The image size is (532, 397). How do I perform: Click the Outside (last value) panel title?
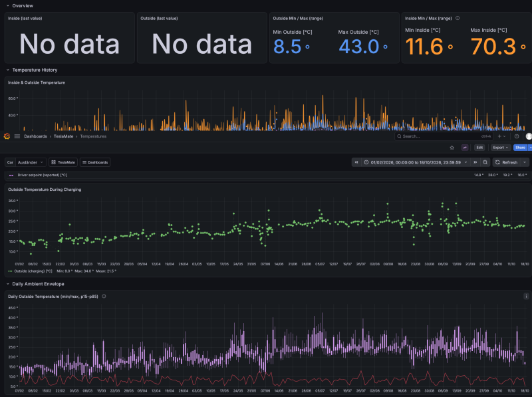coord(159,19)
